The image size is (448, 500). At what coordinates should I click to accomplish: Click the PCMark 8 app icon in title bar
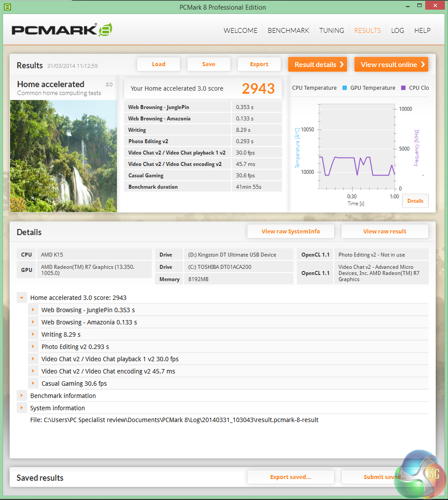[7, 7]
